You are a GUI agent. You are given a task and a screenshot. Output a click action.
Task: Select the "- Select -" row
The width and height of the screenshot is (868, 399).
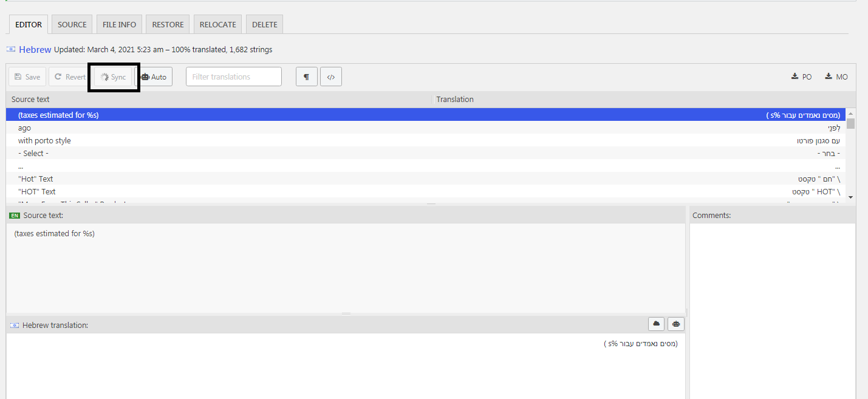pos(425,153)
